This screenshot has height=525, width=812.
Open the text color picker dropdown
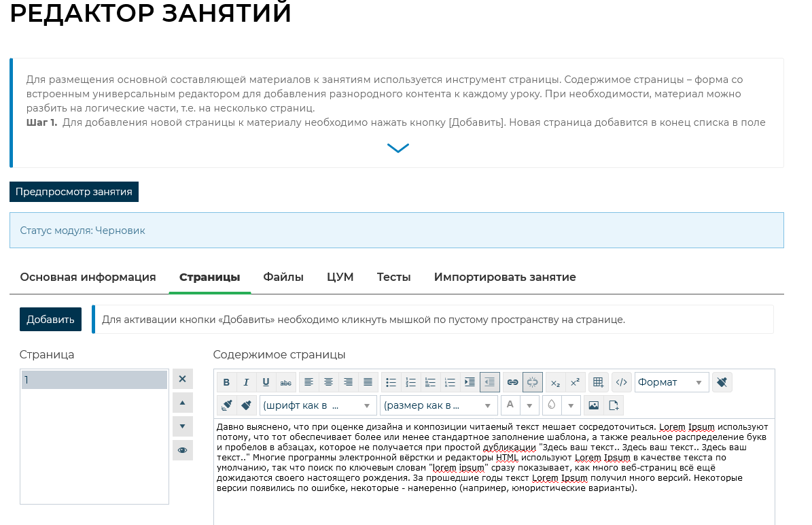[529, 405]
